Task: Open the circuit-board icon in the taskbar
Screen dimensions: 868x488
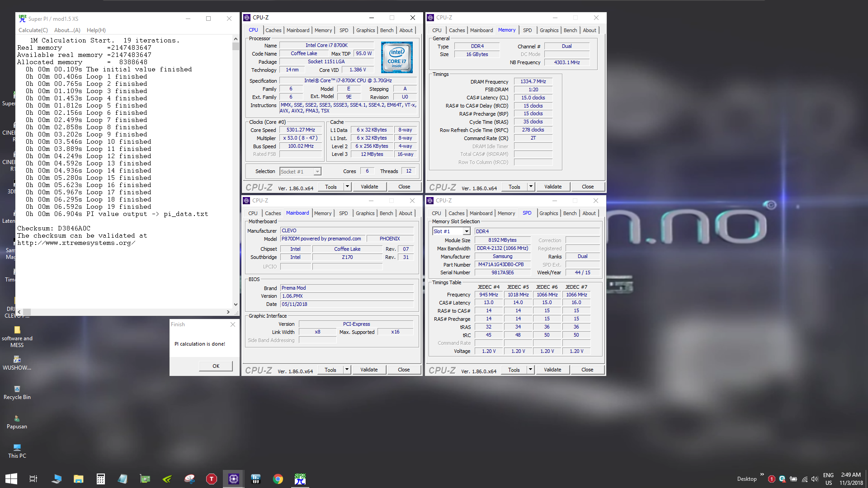Action: [x=145, y=479]
